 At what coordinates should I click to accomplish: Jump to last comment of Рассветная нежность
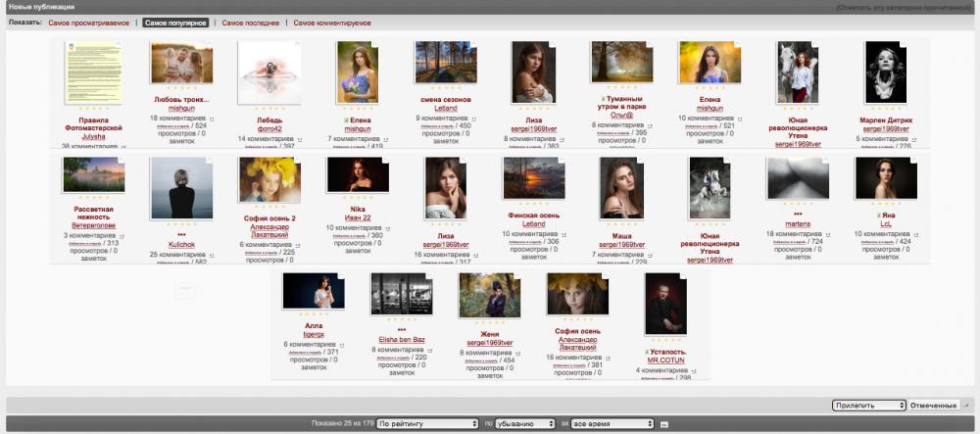click(122, 236)
